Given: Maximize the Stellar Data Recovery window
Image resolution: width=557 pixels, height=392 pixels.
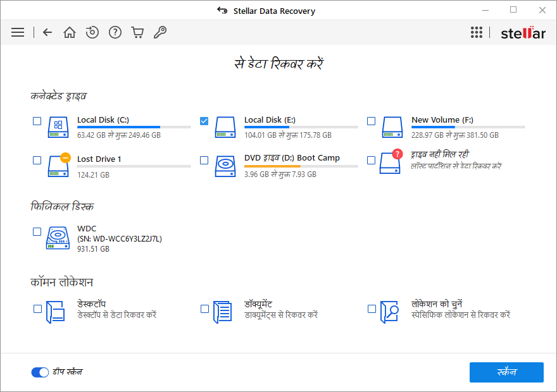Looking at the screenshot, I should pos(513,10).
